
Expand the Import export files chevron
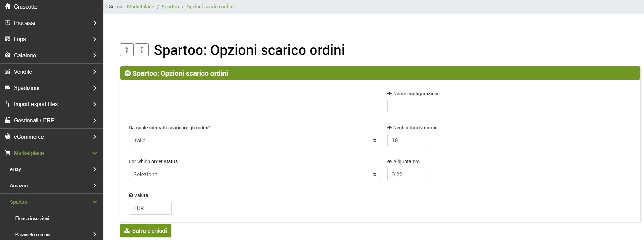point(95,104)
